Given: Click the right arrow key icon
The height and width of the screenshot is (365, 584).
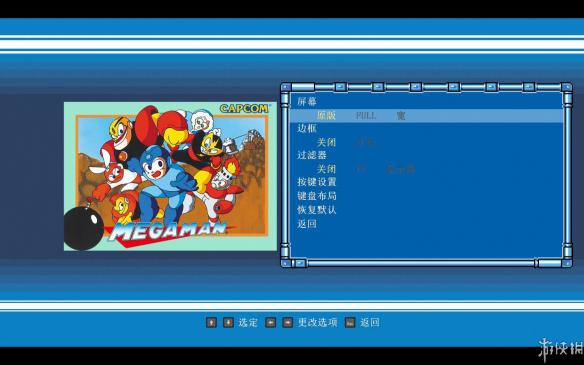Looking at the screenshot, I should [x=288, y=322].
